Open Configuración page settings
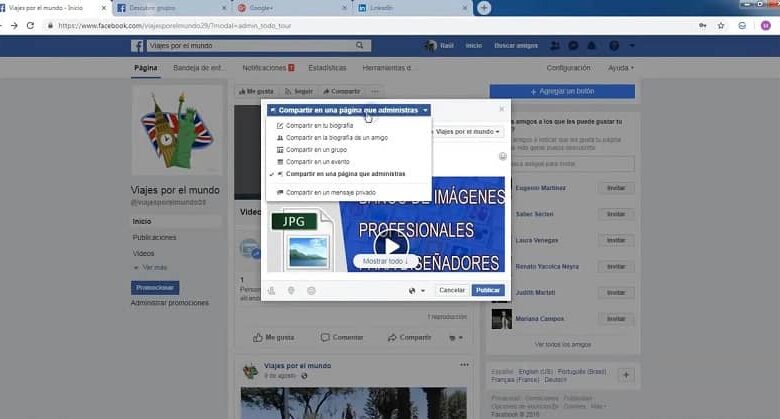780x419 pixels. coord(568,68)
